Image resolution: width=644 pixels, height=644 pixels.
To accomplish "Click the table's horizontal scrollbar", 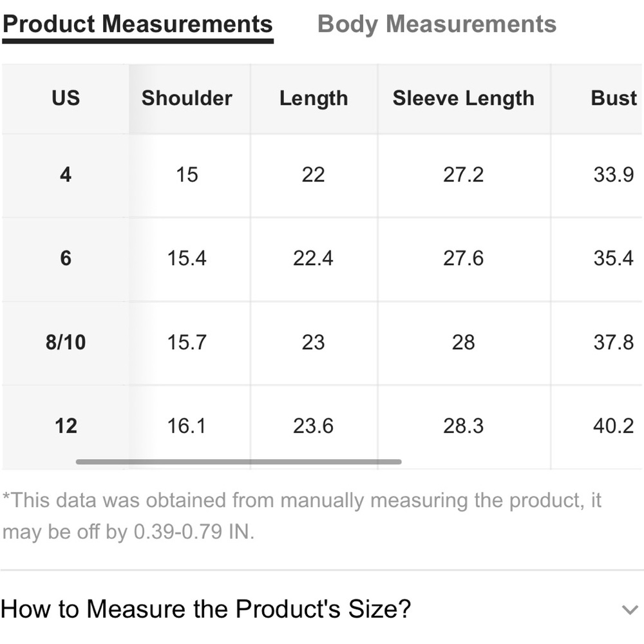I will click(238, 462).
